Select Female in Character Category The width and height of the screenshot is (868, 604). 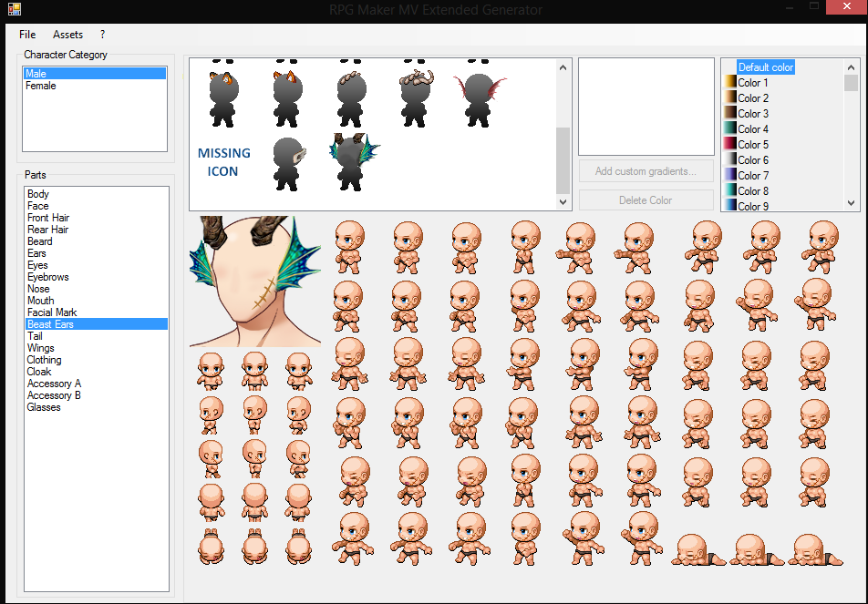(x=94, y=86)
